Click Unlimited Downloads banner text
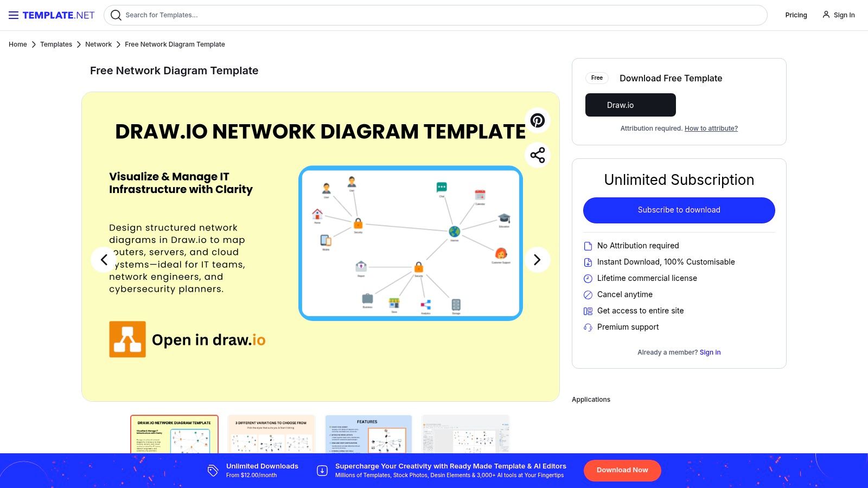868x488 pixels. 262,466
